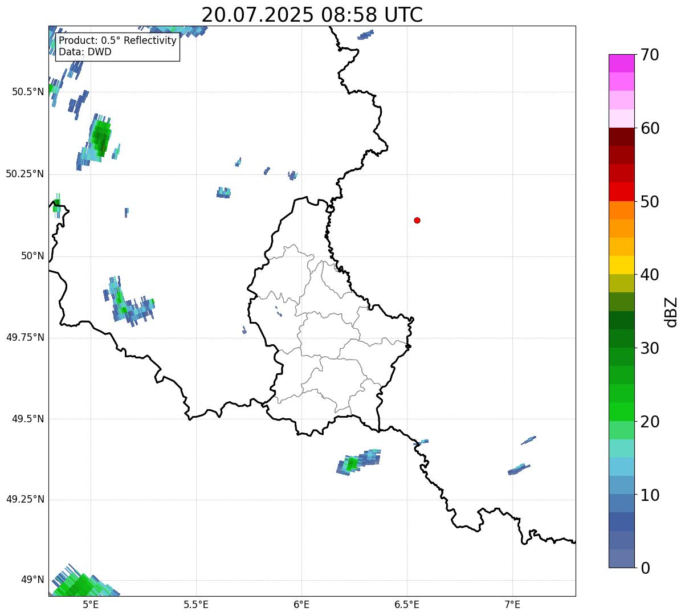Click the colorbar tick label '10'

(x=650, y=496)
